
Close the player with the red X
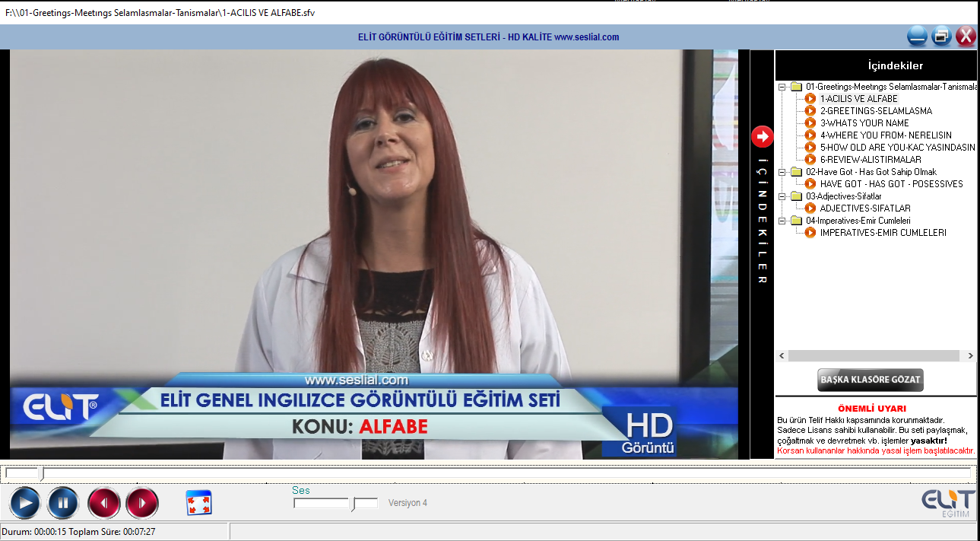point(966,36)
